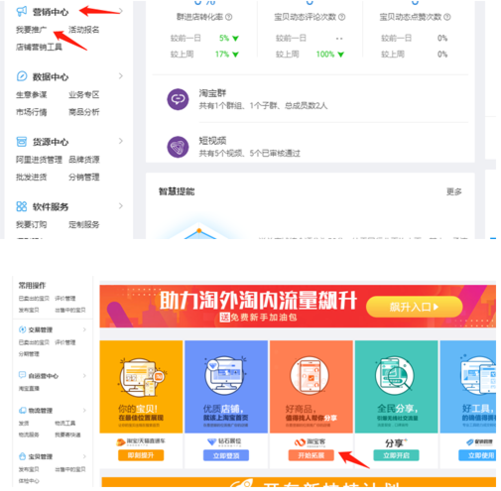
Task: Expand the 交易管理 chevron arrow
Action: pos(84,330)
